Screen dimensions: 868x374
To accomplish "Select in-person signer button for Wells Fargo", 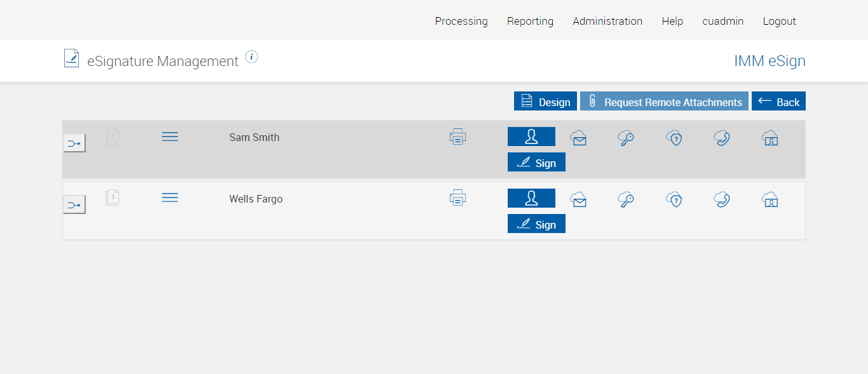I will pos(531,198).
